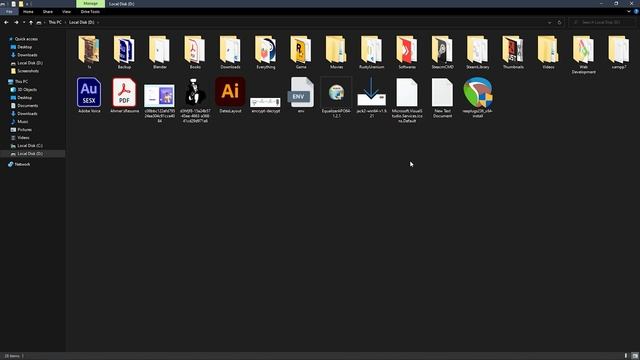
Task: Select the reaplugs installer file
Action: point(478,97)
